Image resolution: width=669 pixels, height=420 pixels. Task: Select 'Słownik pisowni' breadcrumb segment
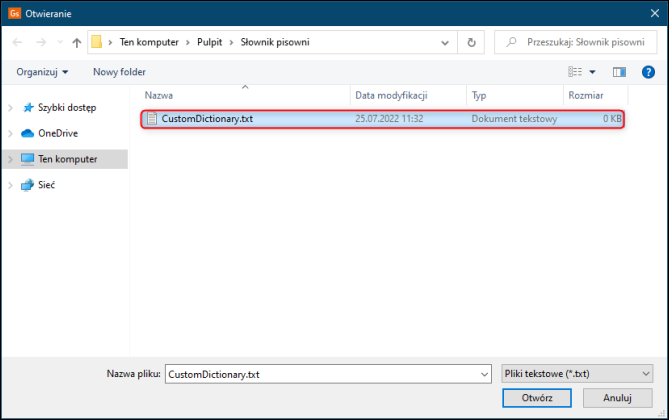coord(275,42)
